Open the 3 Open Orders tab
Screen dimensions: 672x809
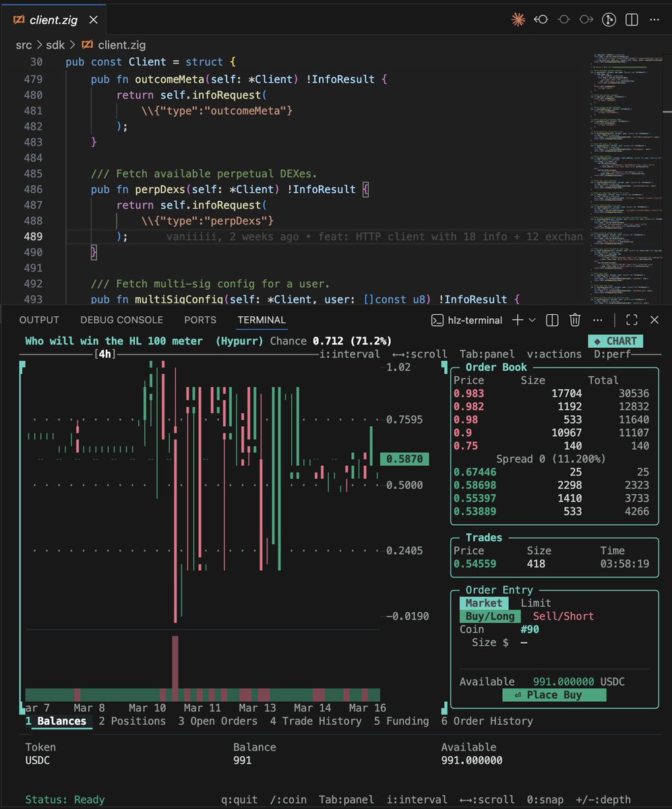coord(218,721)
